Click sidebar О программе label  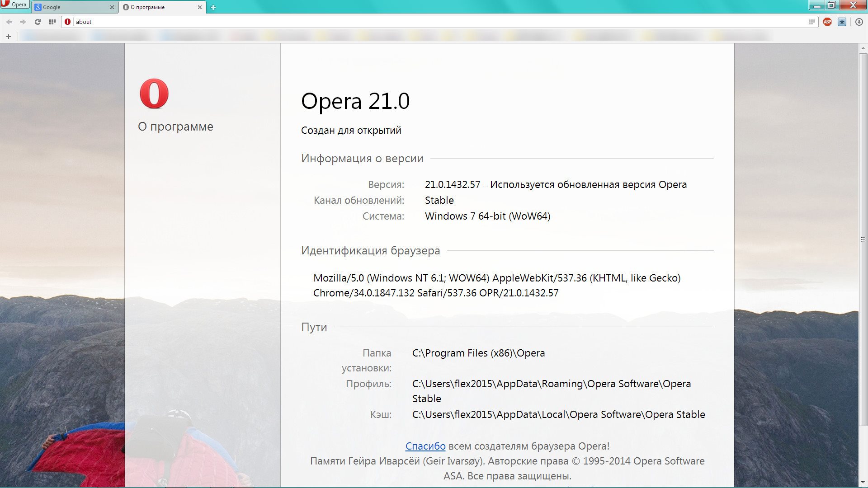pyautogui.click(x=175, y=127)
